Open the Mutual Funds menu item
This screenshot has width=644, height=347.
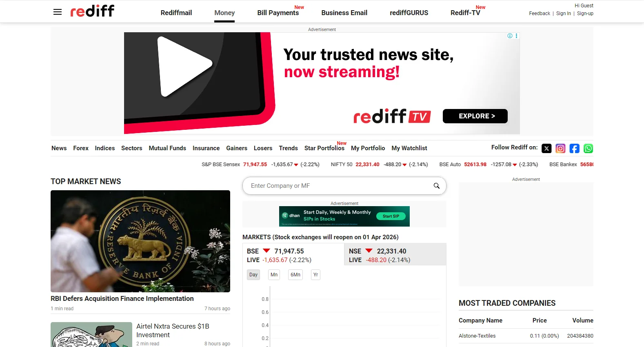click(x=167, y=148)
